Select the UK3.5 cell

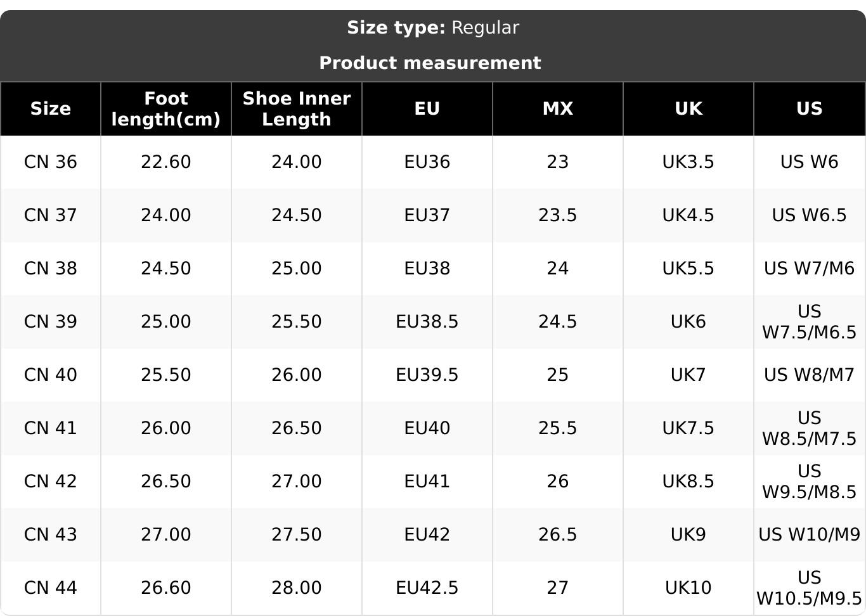pyautogui.click(x=688, y=162)
